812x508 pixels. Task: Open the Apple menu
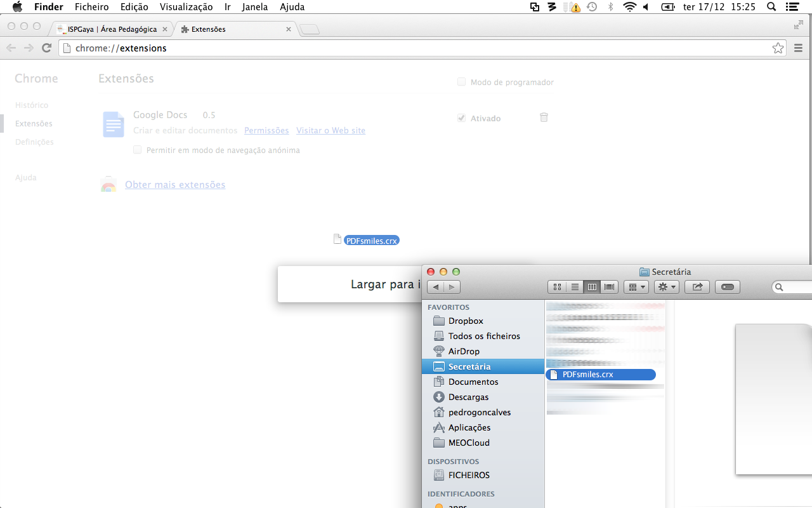click(17, 7)
